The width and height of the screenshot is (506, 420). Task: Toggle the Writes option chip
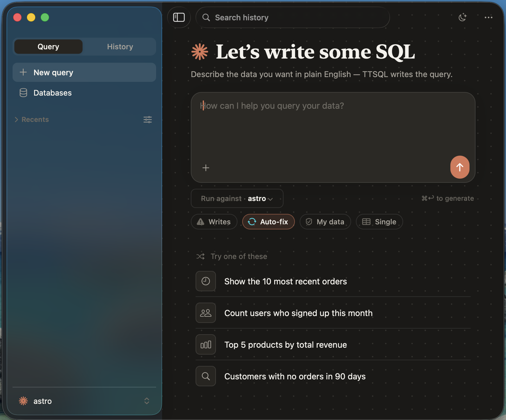coord(214,222)
